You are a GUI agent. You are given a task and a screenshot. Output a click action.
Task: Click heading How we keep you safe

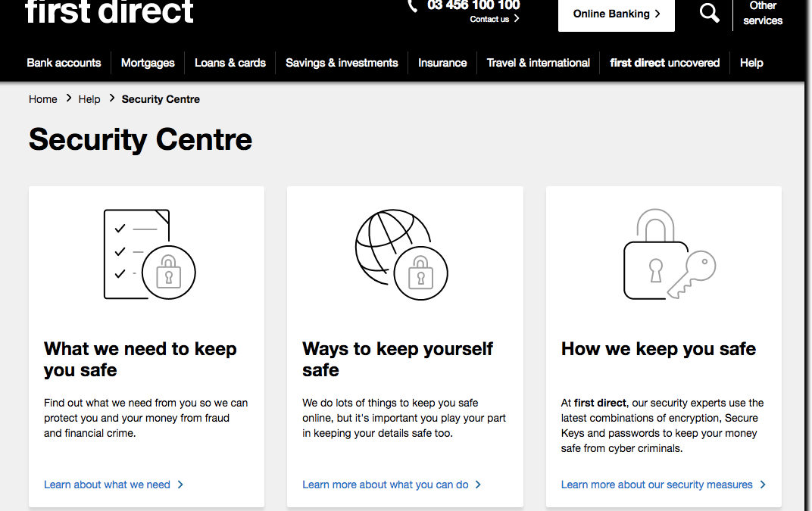[x=658, y=349]
